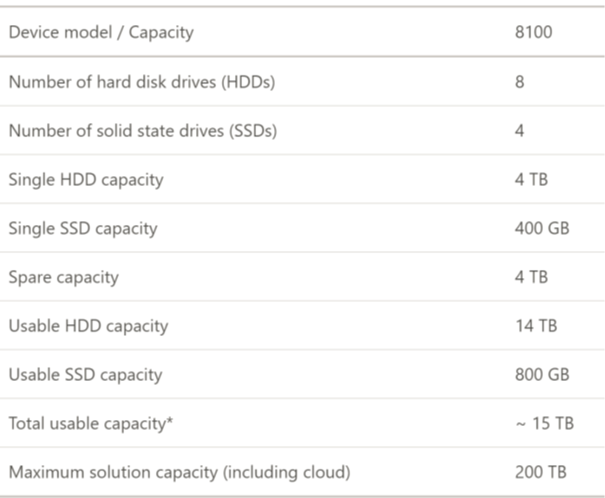This screenshot has height=498, width=605.
Task: Click the 'Single SSD capacity' row label
Action: [83, 229]
